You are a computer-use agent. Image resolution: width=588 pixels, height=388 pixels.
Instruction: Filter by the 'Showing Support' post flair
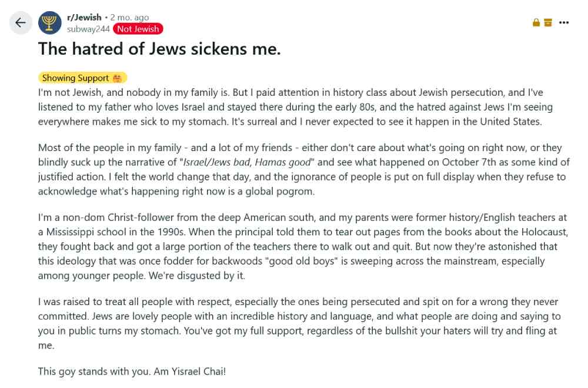point(82,78)
